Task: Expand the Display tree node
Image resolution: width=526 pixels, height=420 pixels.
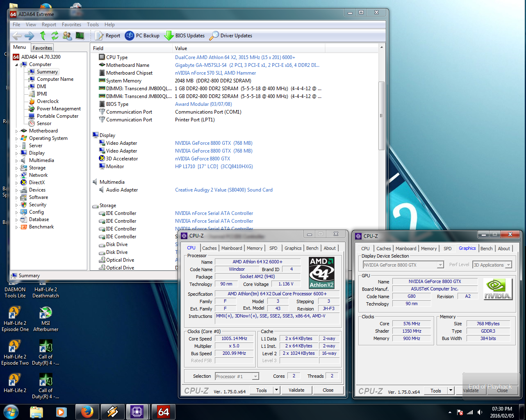Action: point(17,153)
